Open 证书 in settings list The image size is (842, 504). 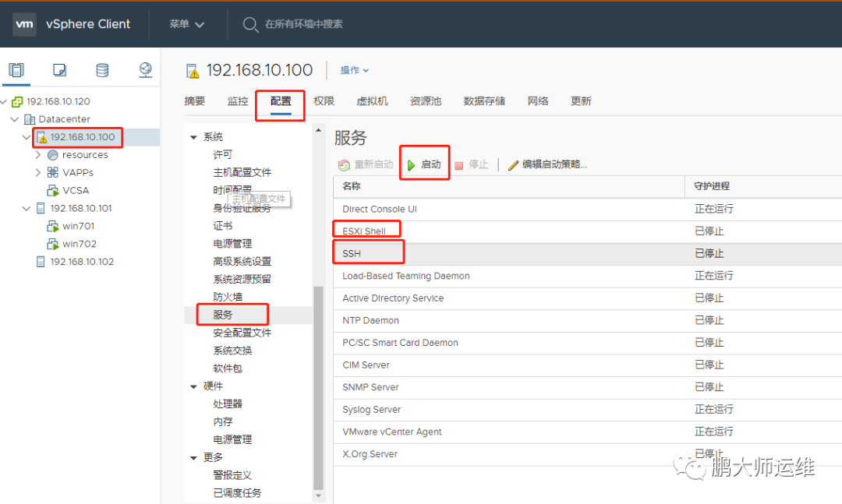223,226
